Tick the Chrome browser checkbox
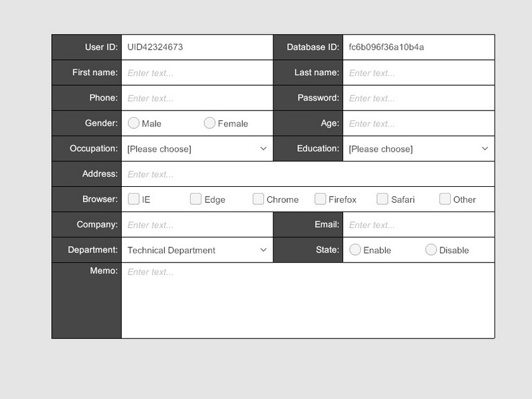This screenshot has height=399, width=532. tap(258, 199)
